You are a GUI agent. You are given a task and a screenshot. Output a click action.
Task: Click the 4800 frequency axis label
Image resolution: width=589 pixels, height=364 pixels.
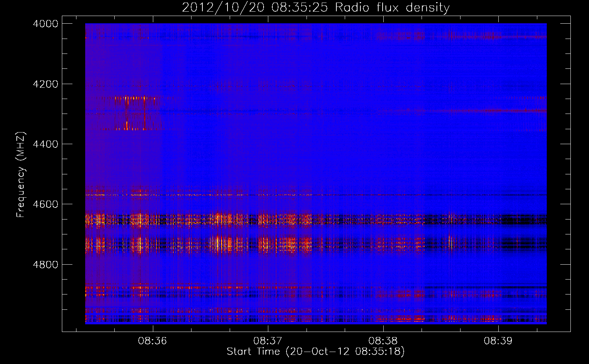coord(46,264)
